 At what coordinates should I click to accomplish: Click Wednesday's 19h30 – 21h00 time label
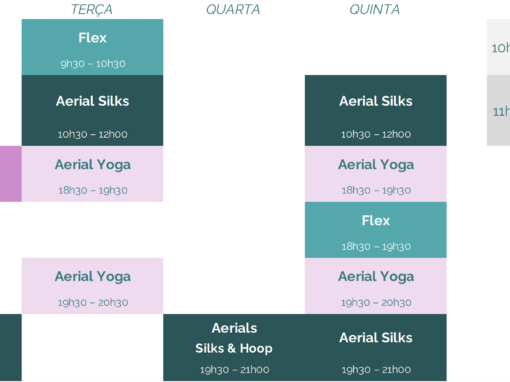(x=235, y=369)
